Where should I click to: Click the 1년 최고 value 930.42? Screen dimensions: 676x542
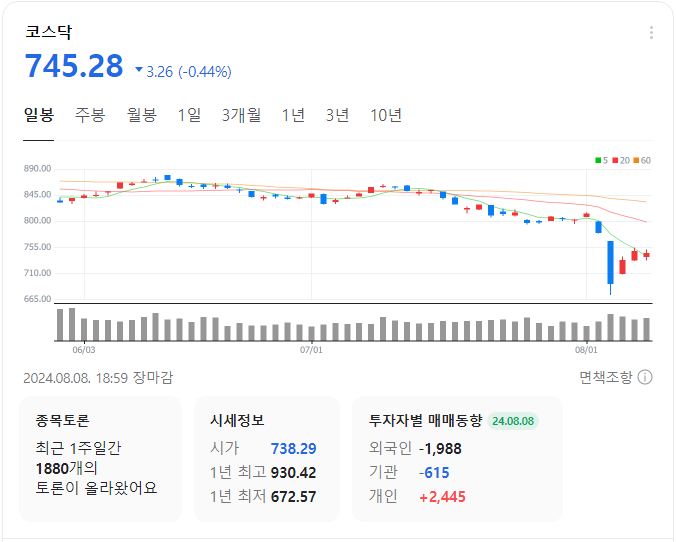tap(294, 473)
